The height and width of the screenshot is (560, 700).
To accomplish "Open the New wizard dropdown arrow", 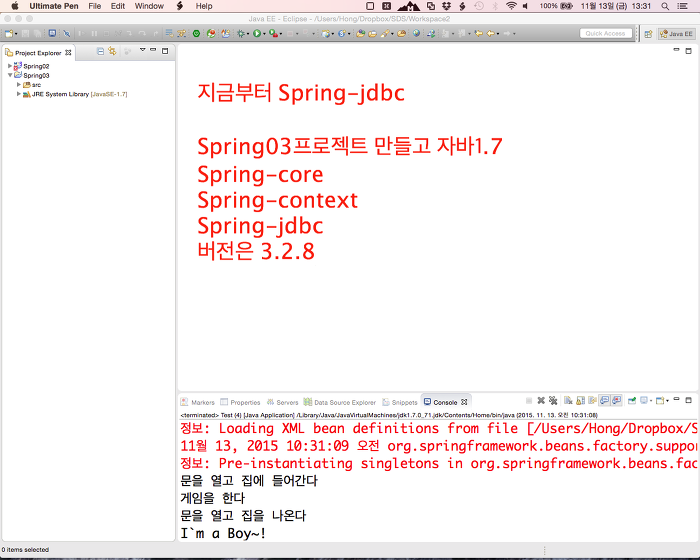I will coord(16,34).
